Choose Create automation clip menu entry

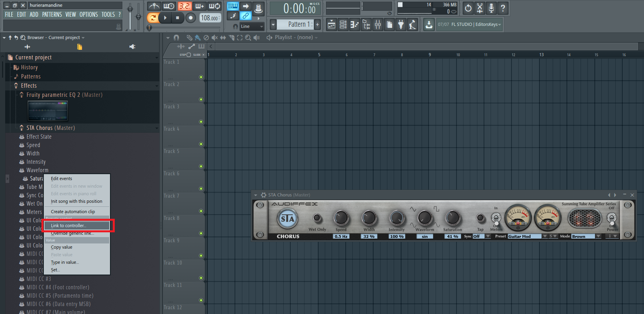tap(73, 212)
